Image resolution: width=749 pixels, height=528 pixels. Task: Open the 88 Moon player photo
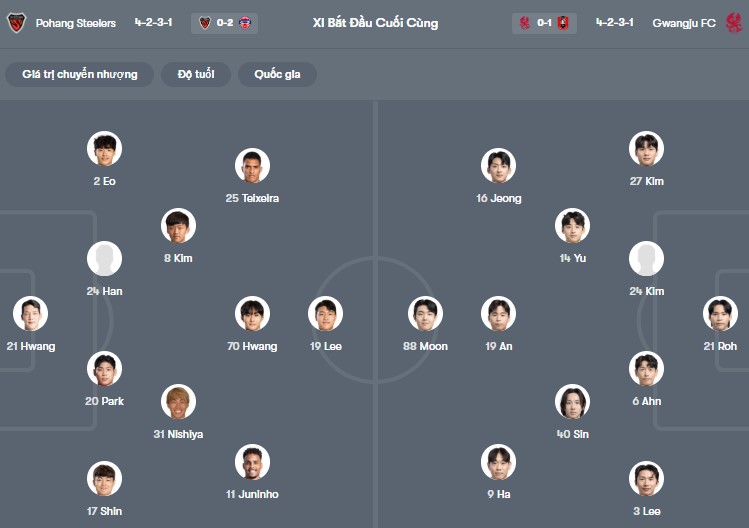click(426, 314)
